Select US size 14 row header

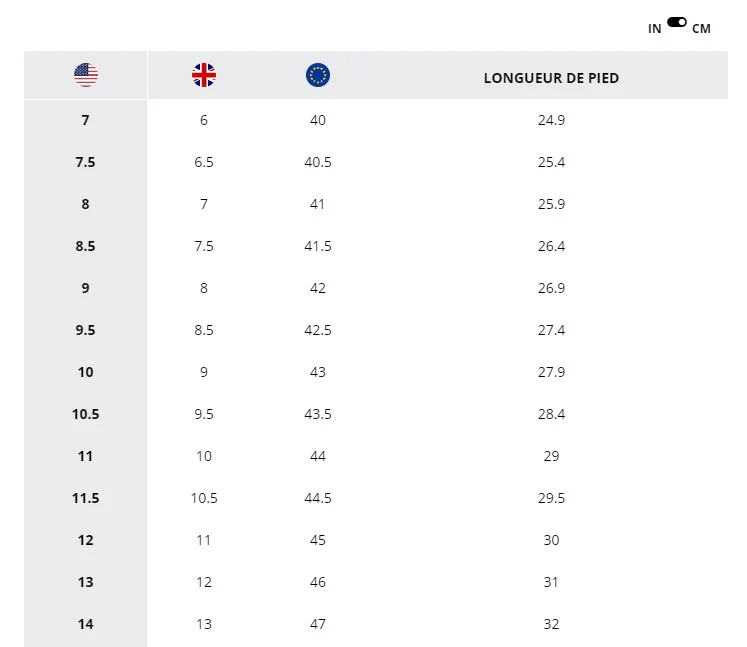tap(86, 624)
